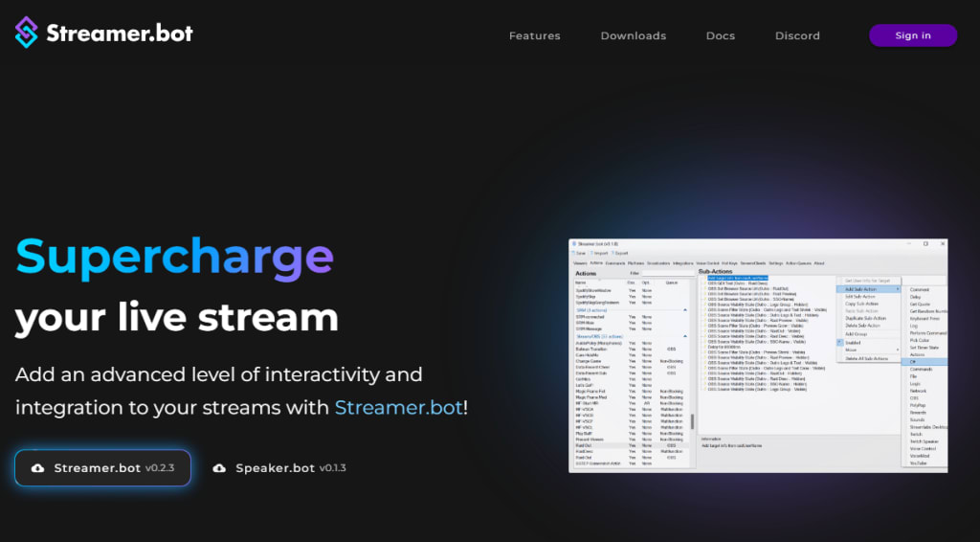Screen dimensions: 980x542
Task: Open the Streamer.bot application screenshot preview
Action: pyautogui.click(x=758, y=355)
